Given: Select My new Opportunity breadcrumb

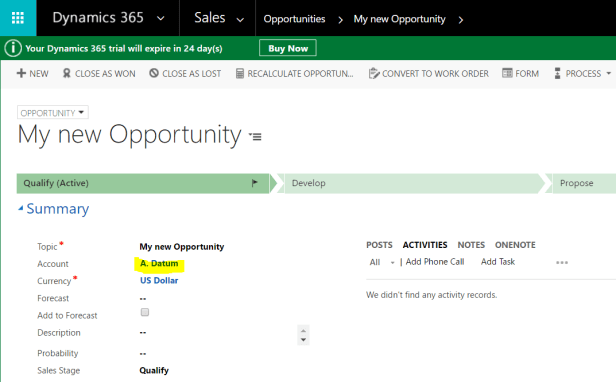Looking at the screenshot, I should coord(400,19).
